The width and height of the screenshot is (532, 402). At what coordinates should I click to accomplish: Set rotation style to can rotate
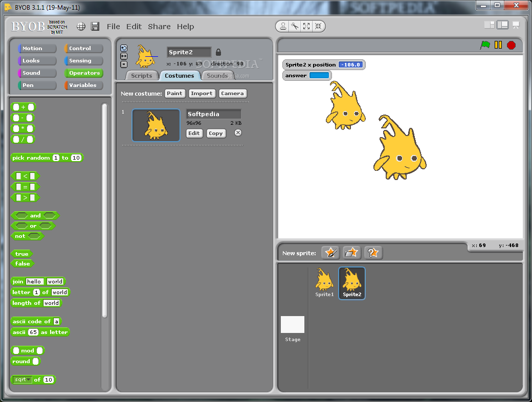(x=124, y=48)
